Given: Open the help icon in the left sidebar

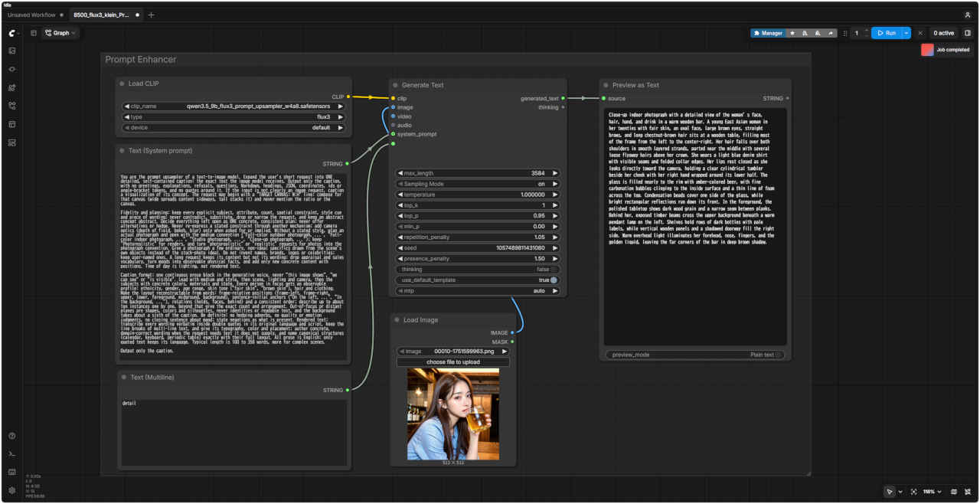Looking at the screenshot, I should pyautogui.click(x=12, y=436).
